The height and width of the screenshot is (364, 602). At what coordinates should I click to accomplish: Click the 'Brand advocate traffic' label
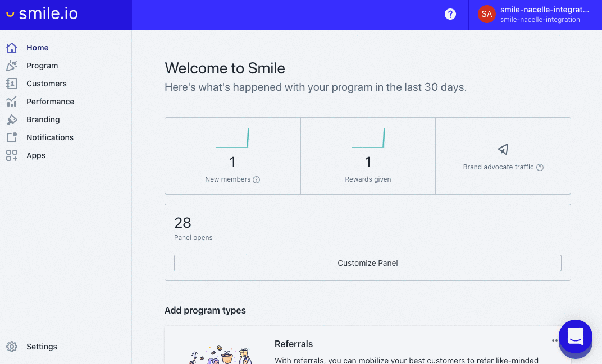[498, 167]
